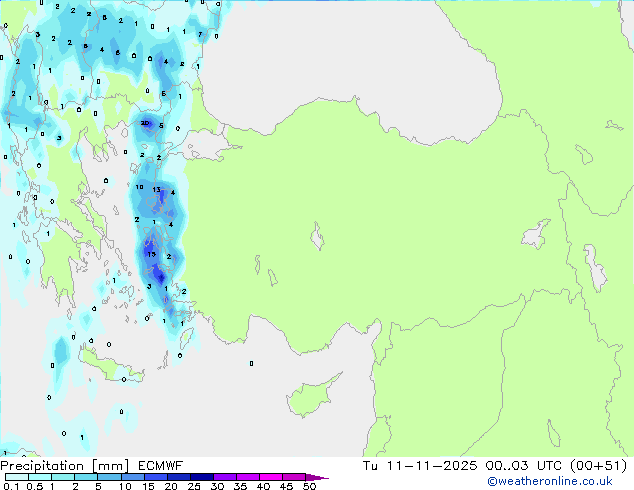634x490 pixels.
Task: Pick the legend swatch between 15 and 20
Action: pyautogui.click(x=155, y=477)
